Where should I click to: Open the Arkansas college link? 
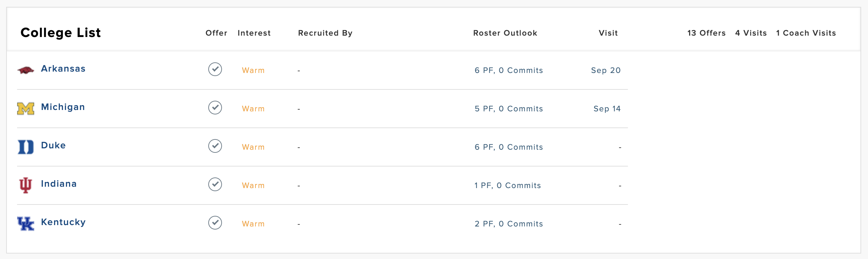[63, 69]
